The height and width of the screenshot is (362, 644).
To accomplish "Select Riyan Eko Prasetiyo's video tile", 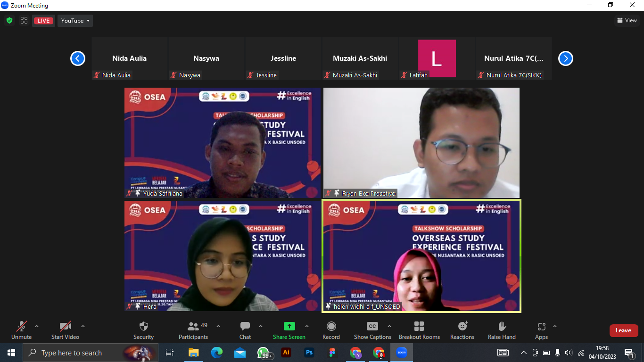I will tap(421, 142).
